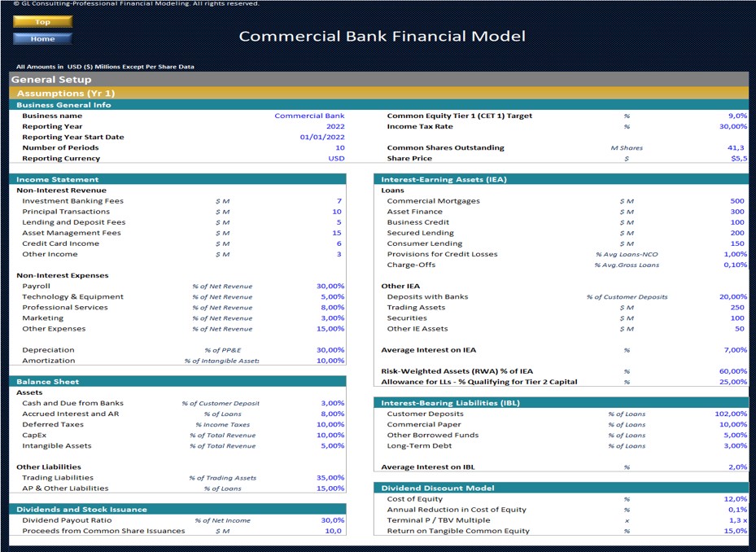Select the Common Equity Tier 1 Target value
This screenshot has height=552, width=756.
point(735,116)
